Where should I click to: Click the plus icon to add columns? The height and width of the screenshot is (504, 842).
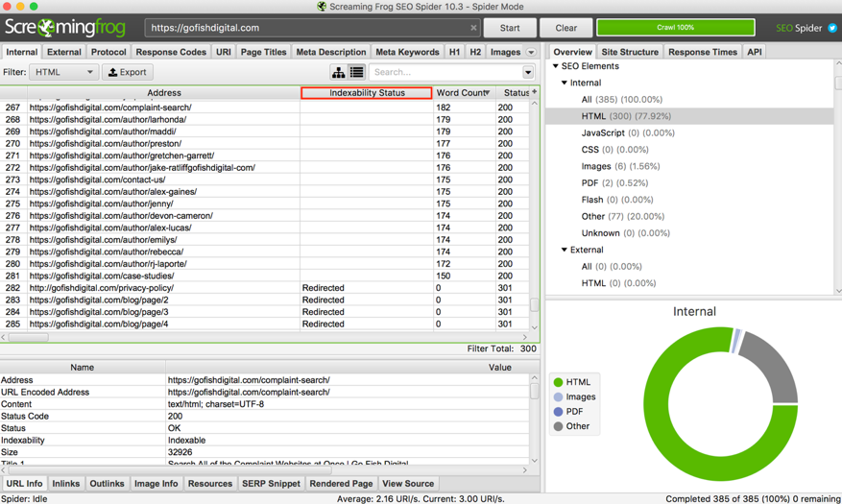[534, 92]
